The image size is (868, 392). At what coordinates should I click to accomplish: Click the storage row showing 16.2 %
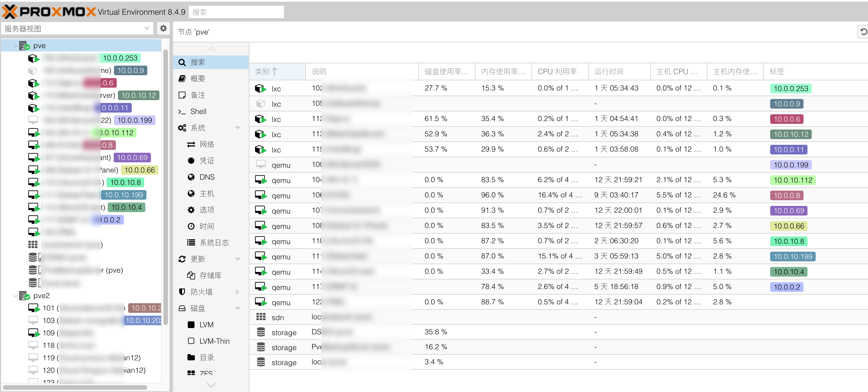559,347
